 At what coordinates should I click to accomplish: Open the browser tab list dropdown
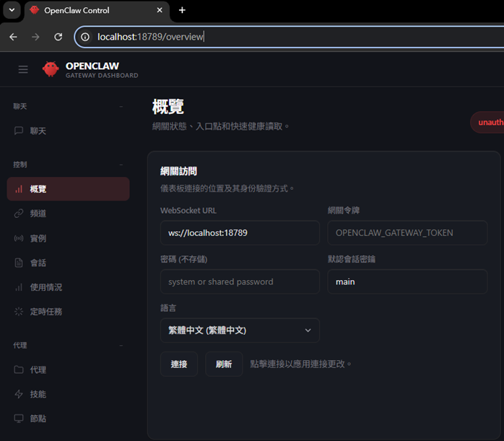(x=12, y=10)
